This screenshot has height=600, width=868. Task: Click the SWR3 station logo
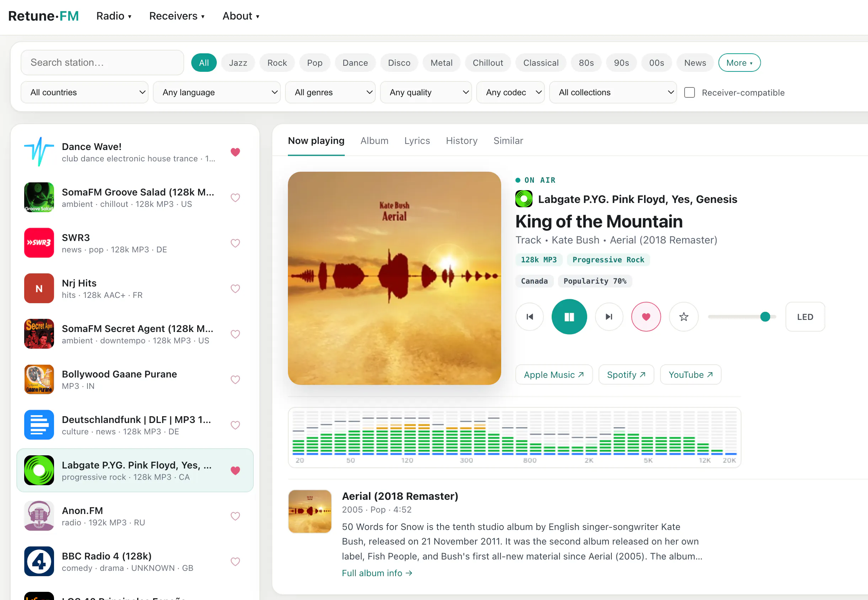tap(39, 243)
